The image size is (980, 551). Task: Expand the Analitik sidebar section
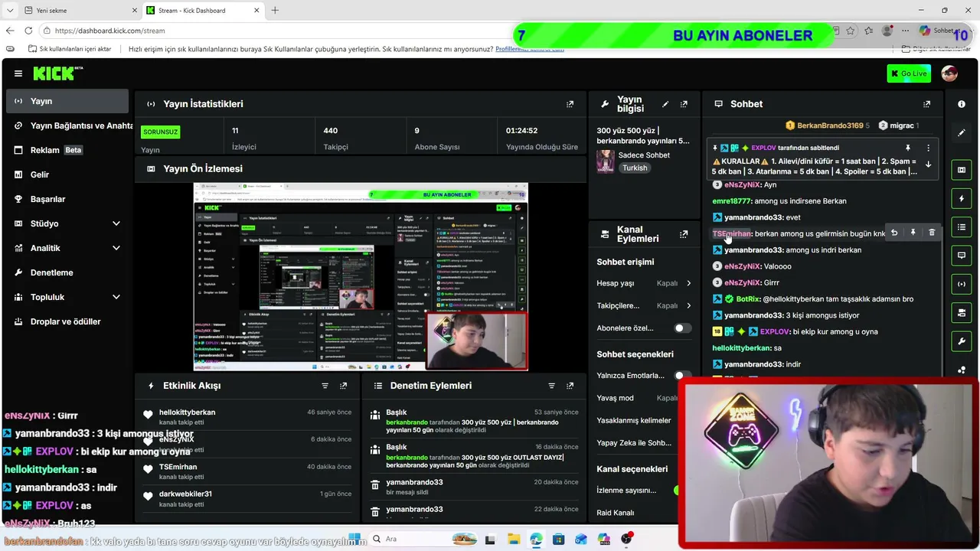(x=67, y=248)
